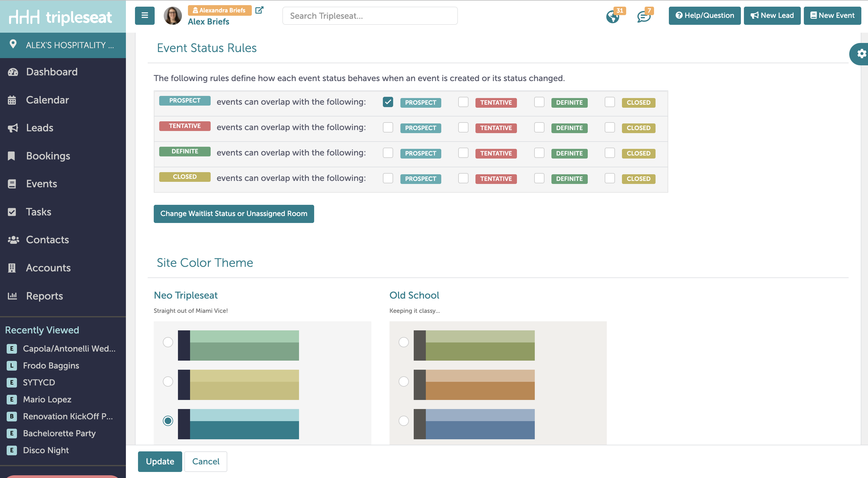This screenshot has width=868, height=478.
Task: Click the Events icon in sidebar
Action: [12, 184]
